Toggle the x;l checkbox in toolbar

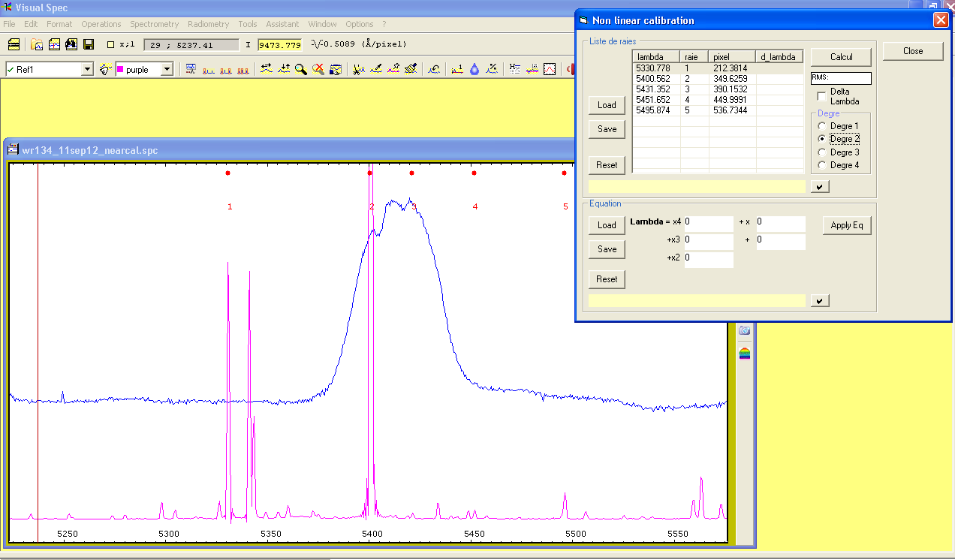tap(111, 44)
